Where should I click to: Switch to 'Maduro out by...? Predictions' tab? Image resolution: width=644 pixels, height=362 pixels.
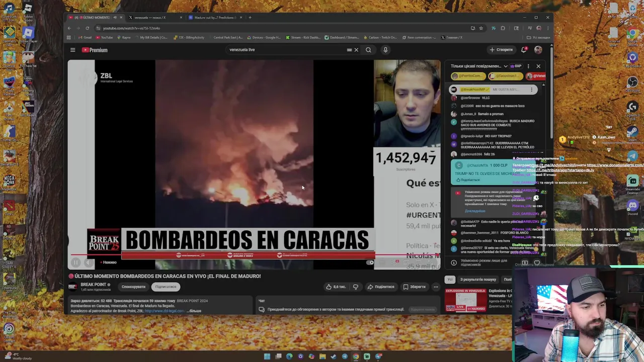[x=214, y=18]
